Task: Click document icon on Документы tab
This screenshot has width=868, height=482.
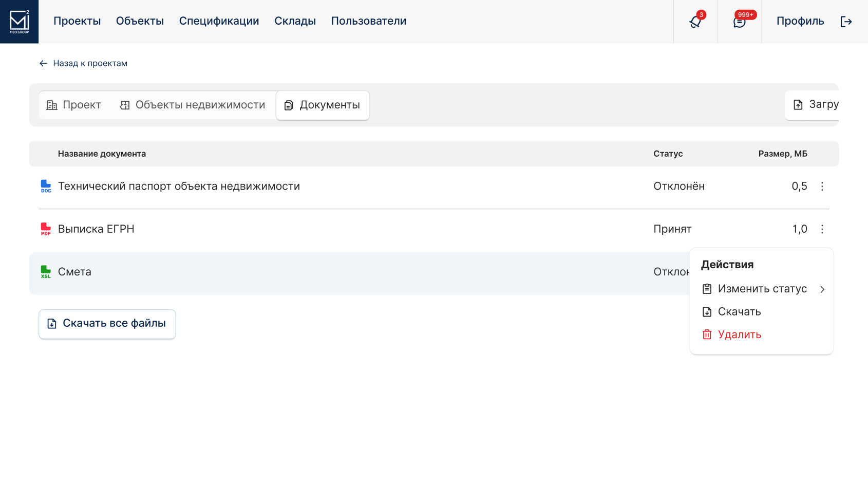Action: point(289,105)
